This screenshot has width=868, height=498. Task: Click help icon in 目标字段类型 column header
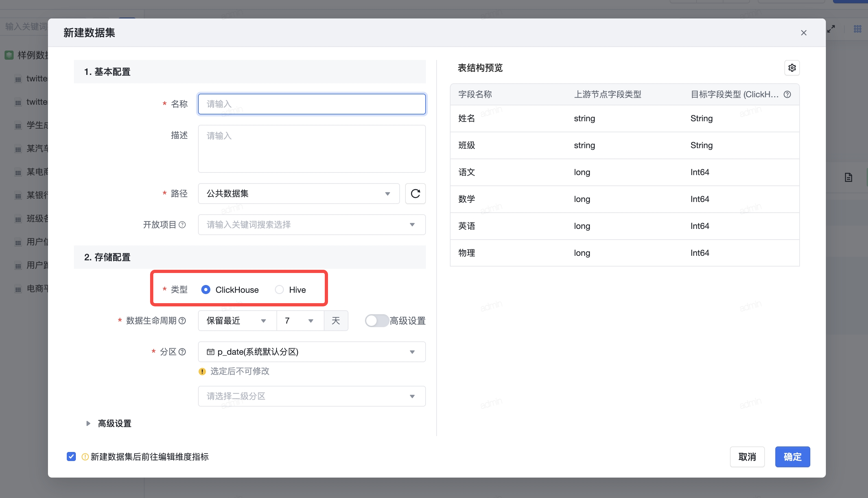[787, 94]
